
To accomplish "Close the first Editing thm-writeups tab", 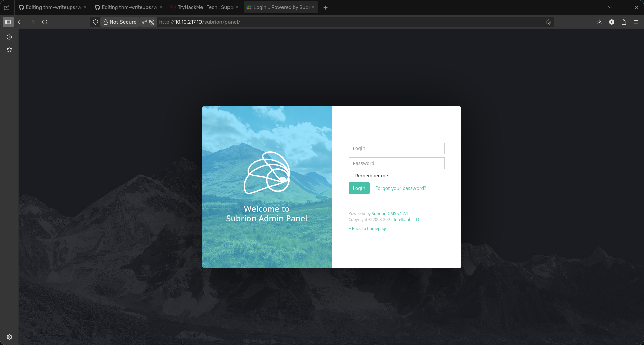I will pos(85,7).
